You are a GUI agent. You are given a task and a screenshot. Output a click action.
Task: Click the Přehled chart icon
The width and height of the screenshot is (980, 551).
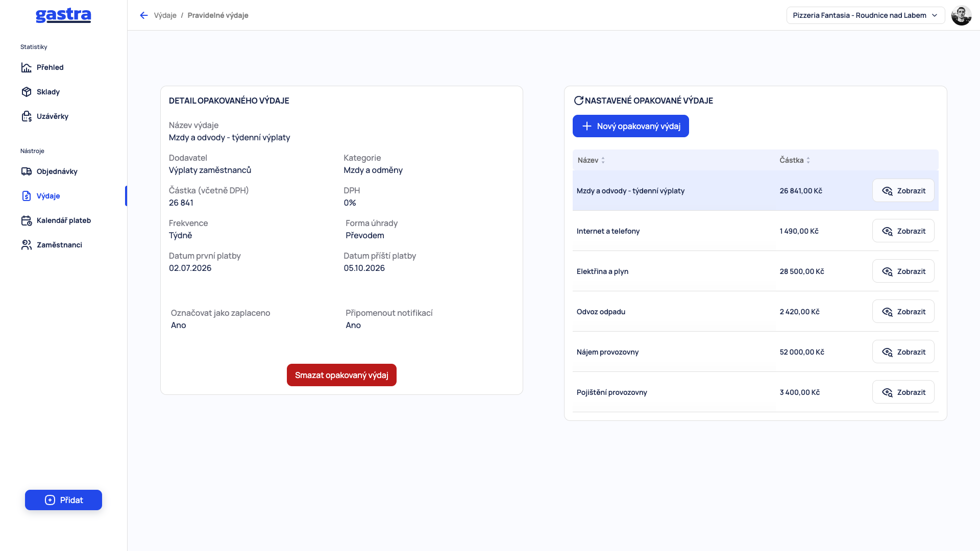pyautogui.click(x=27, y=67)
